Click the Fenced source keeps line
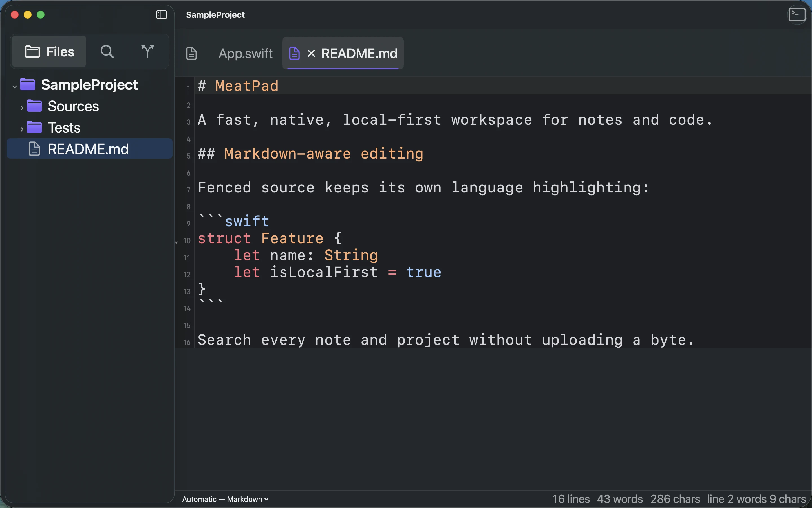Image resolution: width=812 pixels, height=508 pixels. 423,187
